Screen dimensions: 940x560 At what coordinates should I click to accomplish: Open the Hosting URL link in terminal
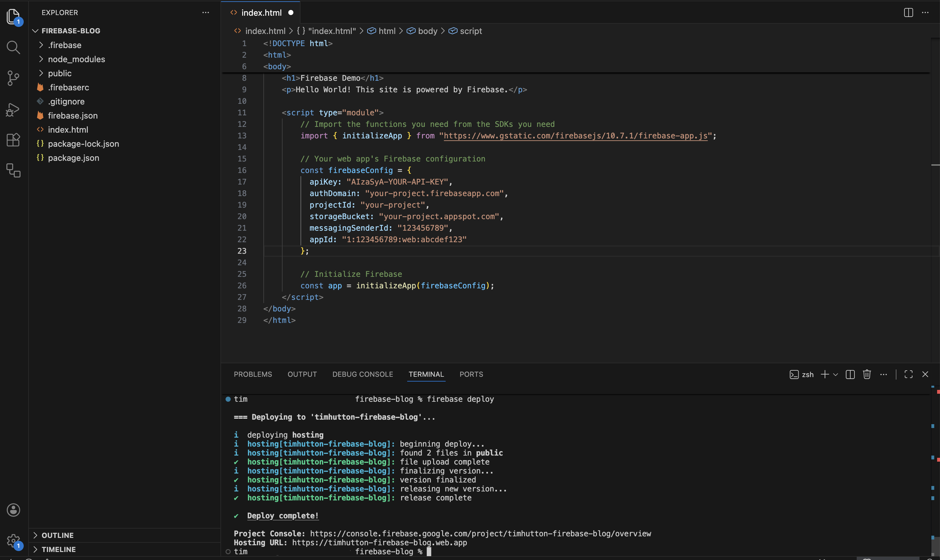click(x=380, y=543)
